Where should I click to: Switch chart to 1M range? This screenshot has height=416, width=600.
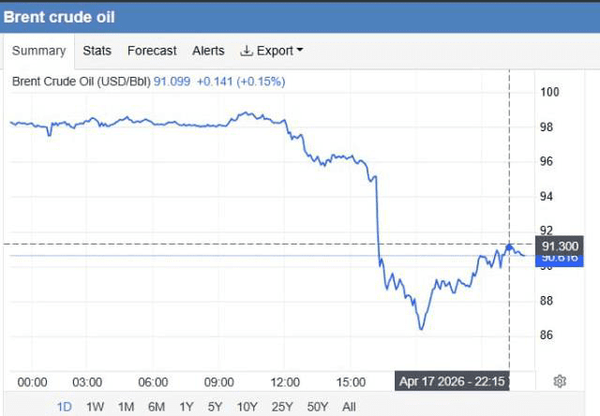126,407
